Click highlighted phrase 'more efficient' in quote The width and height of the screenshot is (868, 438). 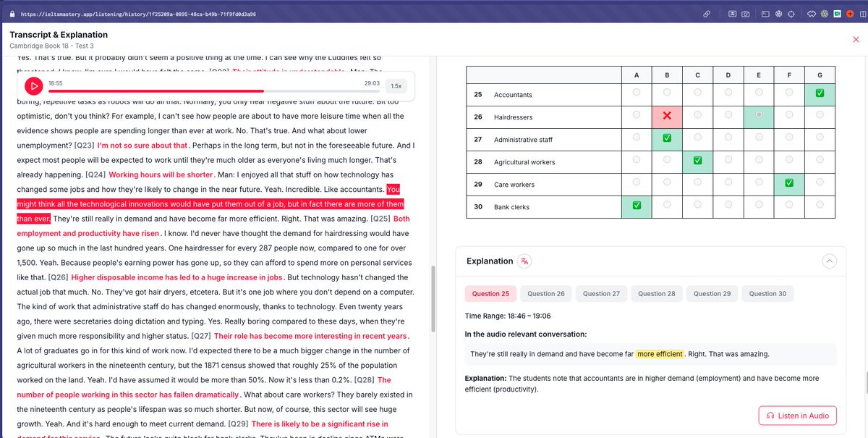[660, 354]
